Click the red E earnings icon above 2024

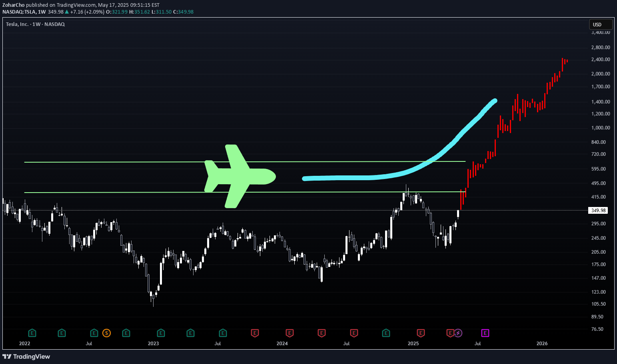click(x=289, y=333)
